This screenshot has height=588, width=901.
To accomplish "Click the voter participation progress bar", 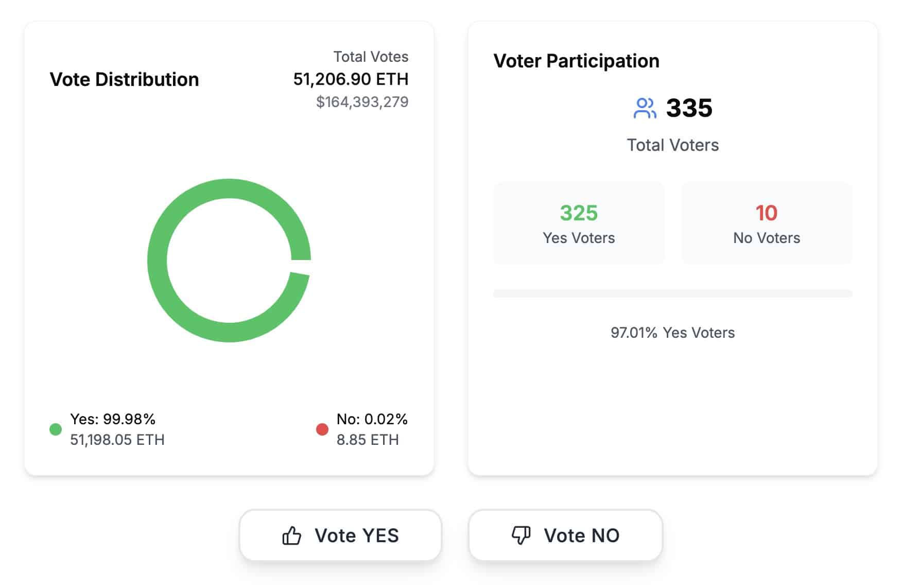I will (x=672, y=293).
